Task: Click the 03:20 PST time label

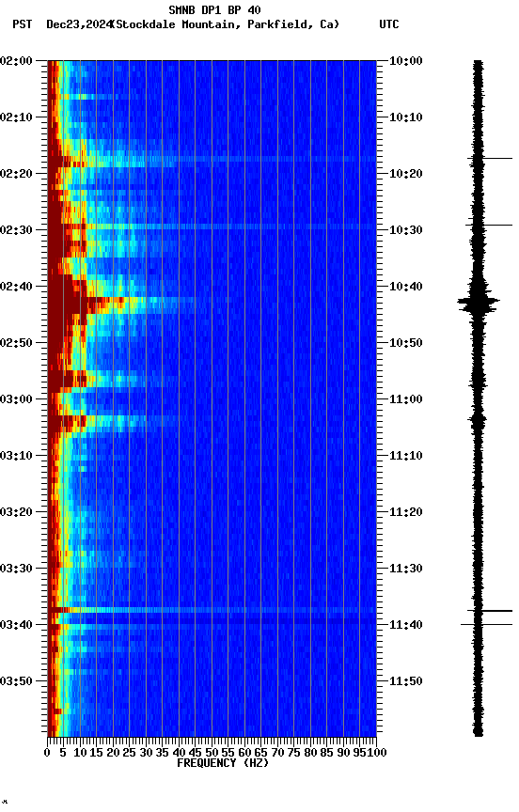Action: [16, 512]
